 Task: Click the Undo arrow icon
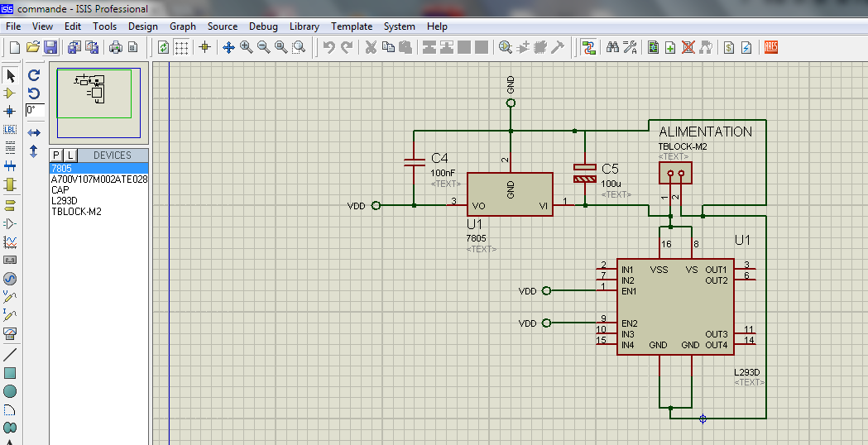pyautogui.click(x=328, y=47)
